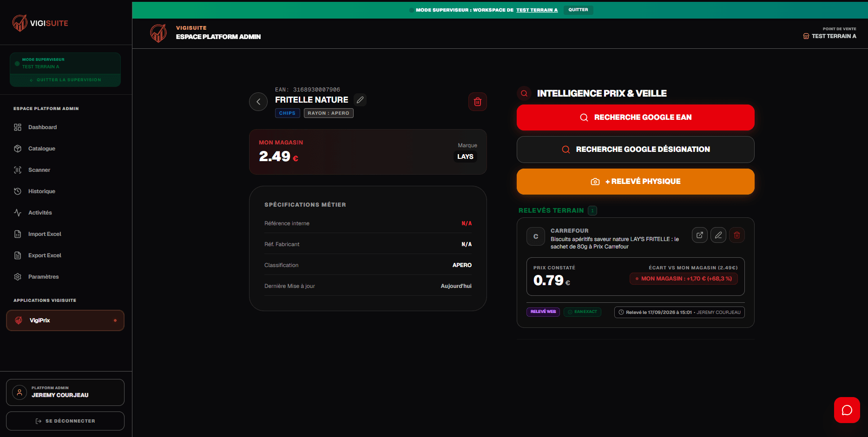Edit the Fritelle Nature product name
The height and width of the screenshot is (437, 868).
pyautogui.click(x=360, y=100)
